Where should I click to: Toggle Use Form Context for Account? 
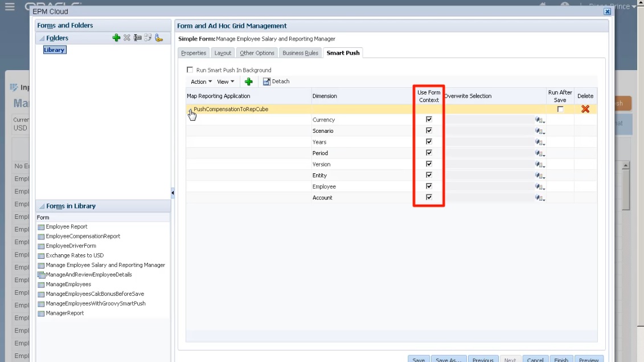[429, 197]
